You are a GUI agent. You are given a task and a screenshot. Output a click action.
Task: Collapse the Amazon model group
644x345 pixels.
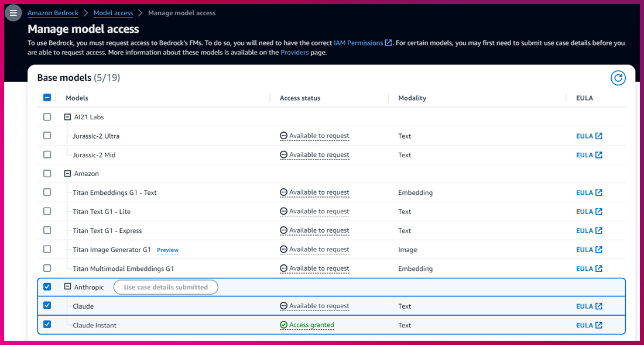pos(67,174)
